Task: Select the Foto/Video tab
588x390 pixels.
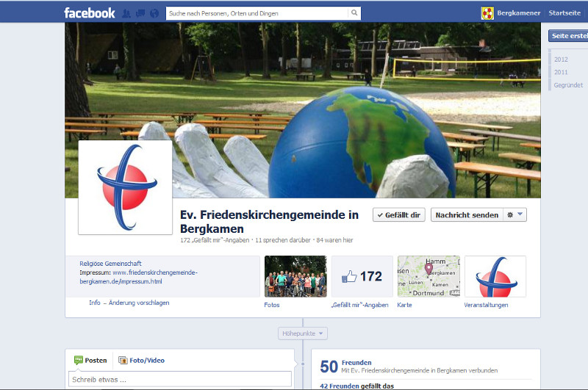Action: pos(141,360)
